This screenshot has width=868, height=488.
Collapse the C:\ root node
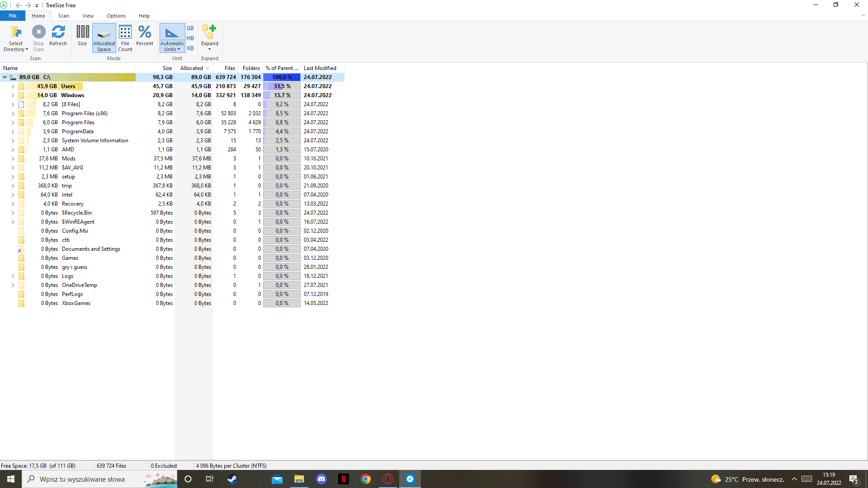pos(5,77)
